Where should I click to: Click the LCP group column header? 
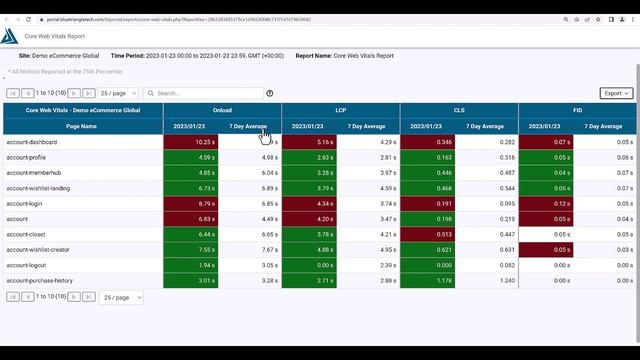pos(340,110)
